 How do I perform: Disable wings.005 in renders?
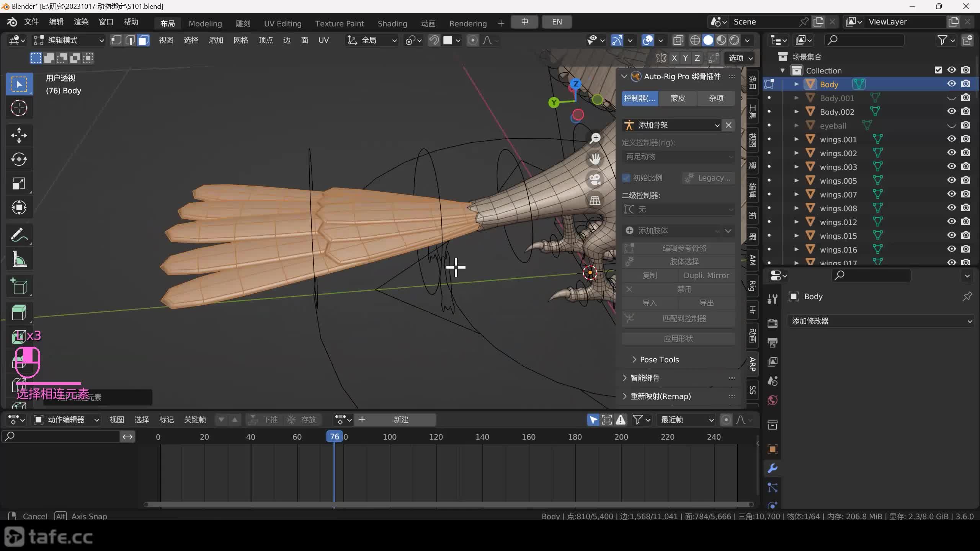[966, 180]
